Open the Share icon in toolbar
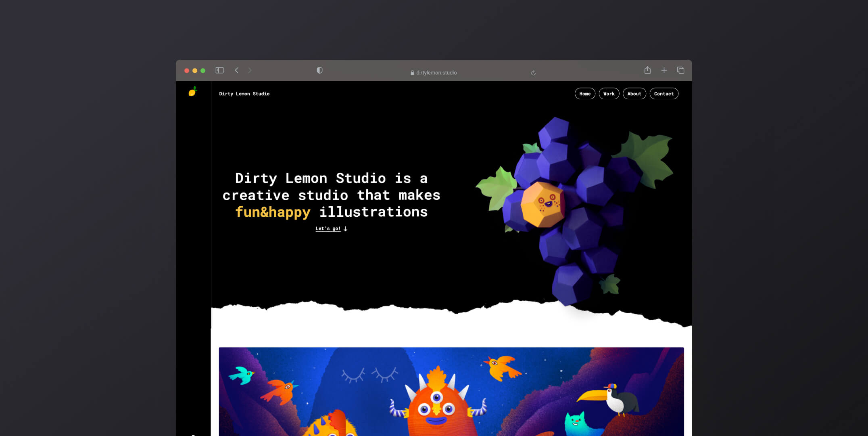Image resolution: width=868 pixels, height=436 pixels. point(647,70)
